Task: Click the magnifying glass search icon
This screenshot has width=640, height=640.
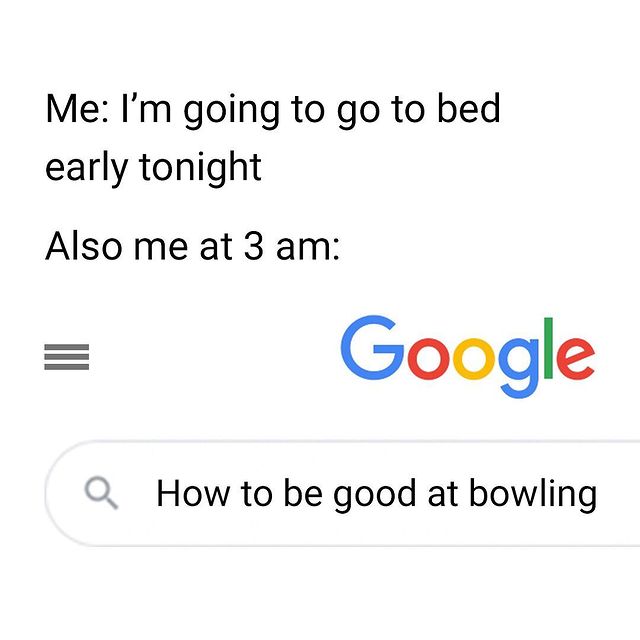Action: coord(101,493)
